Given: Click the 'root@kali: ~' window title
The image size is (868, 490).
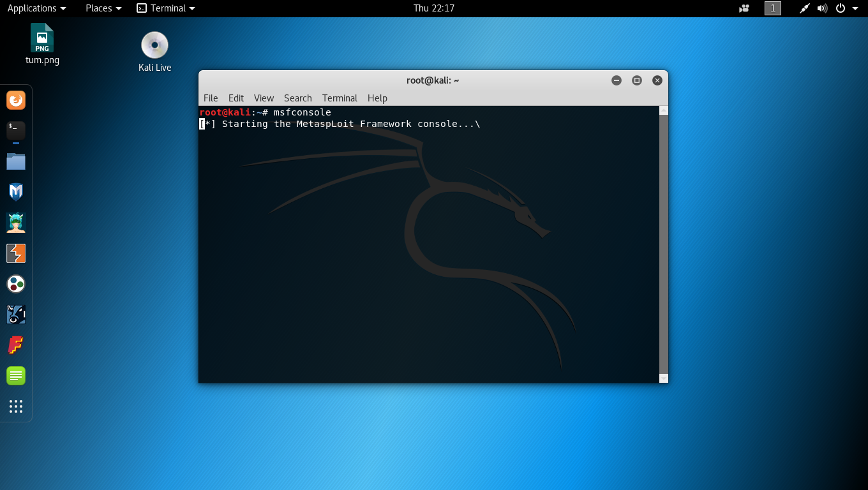Looking at the screenshot, I should 433,80.
